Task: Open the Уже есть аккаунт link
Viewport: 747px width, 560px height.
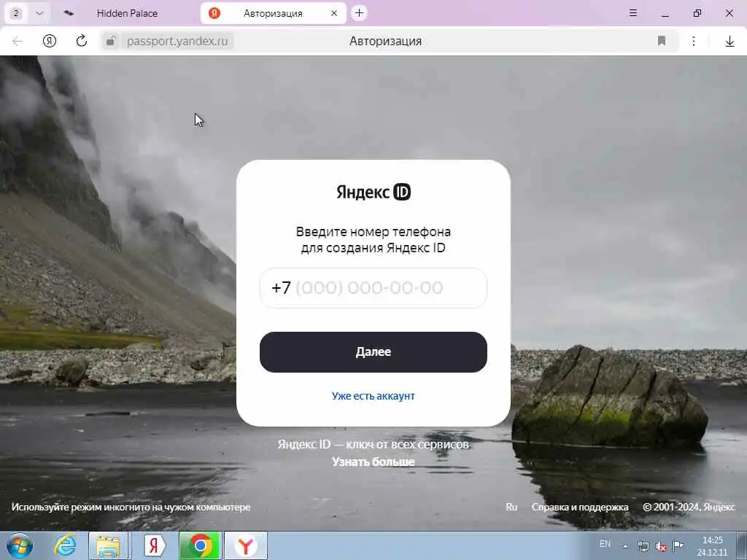Action: pos(373,396)
